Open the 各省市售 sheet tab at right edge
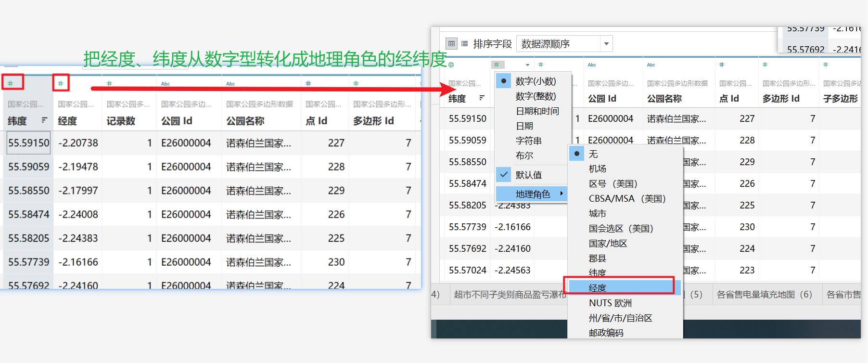868x363 pixels. 843,294
